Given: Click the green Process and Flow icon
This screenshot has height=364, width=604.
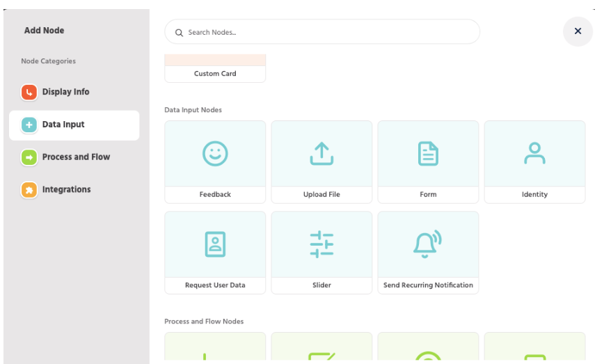Looking at the screenshot, I should [x=29, y=157].
